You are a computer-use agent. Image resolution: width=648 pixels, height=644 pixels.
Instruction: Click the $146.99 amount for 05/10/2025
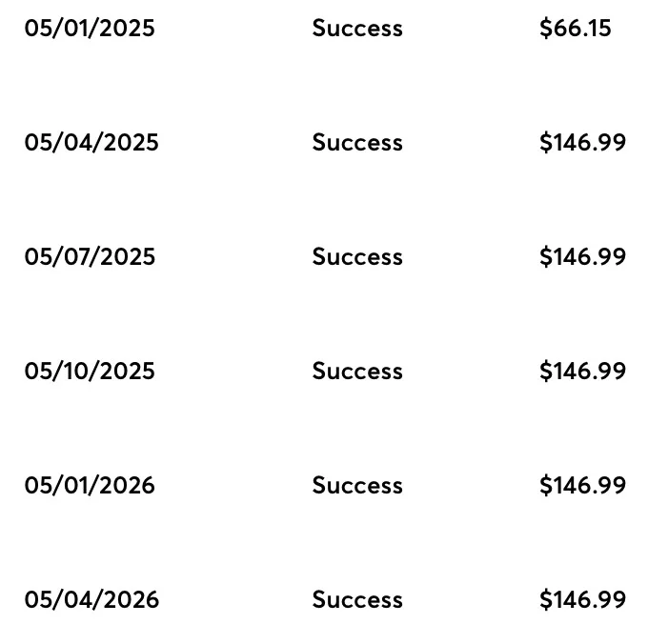click(x=583, y=372)
